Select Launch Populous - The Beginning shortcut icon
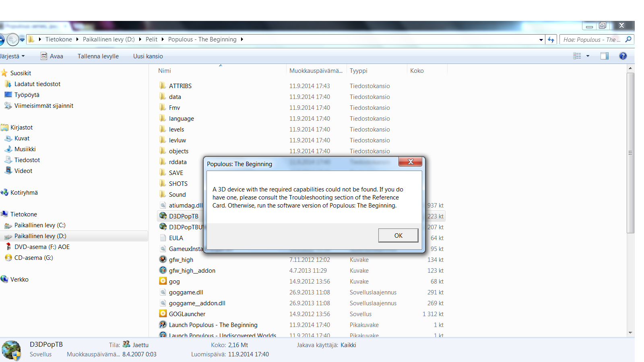644x362 pixels. point(163,325)
